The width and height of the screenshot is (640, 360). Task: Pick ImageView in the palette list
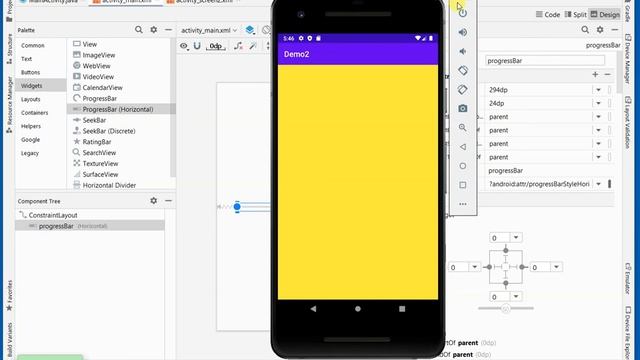coord(98,55)
